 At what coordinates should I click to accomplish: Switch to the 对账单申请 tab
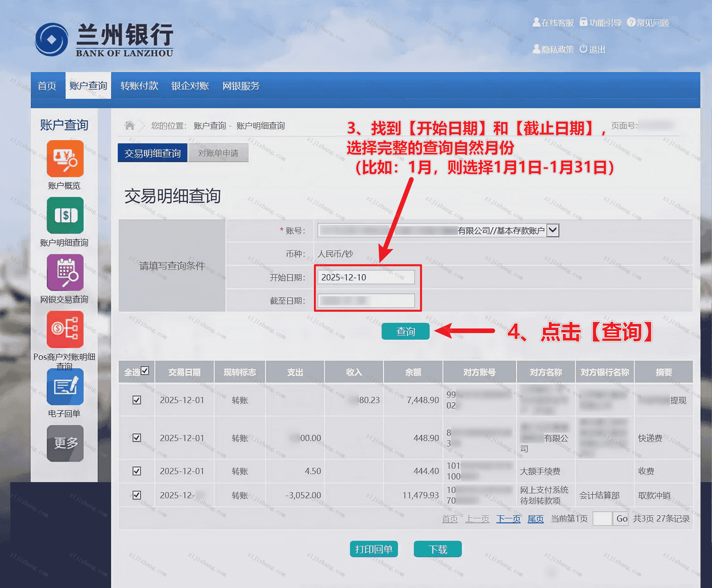point(218,153)
